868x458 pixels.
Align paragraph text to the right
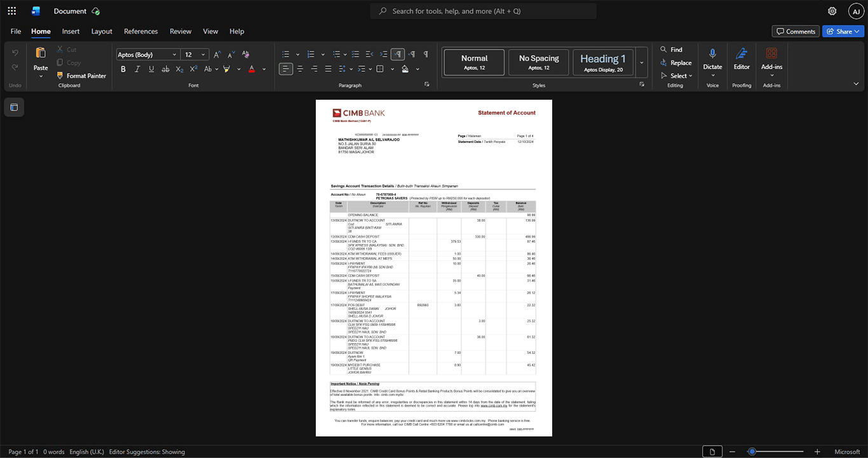pos(314,69)
